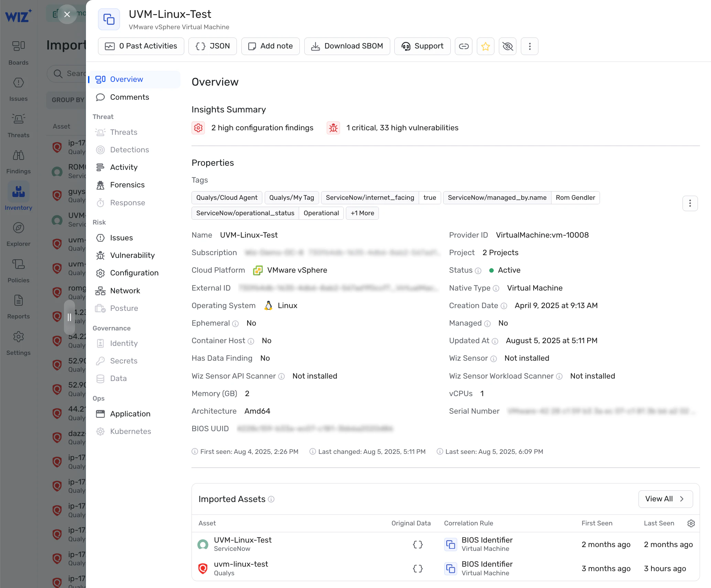The height and width of the screenshot is (588, 711).
Task: Click 2 high configuration findings text
Action: pyautogui.click(x=262, y=128)
